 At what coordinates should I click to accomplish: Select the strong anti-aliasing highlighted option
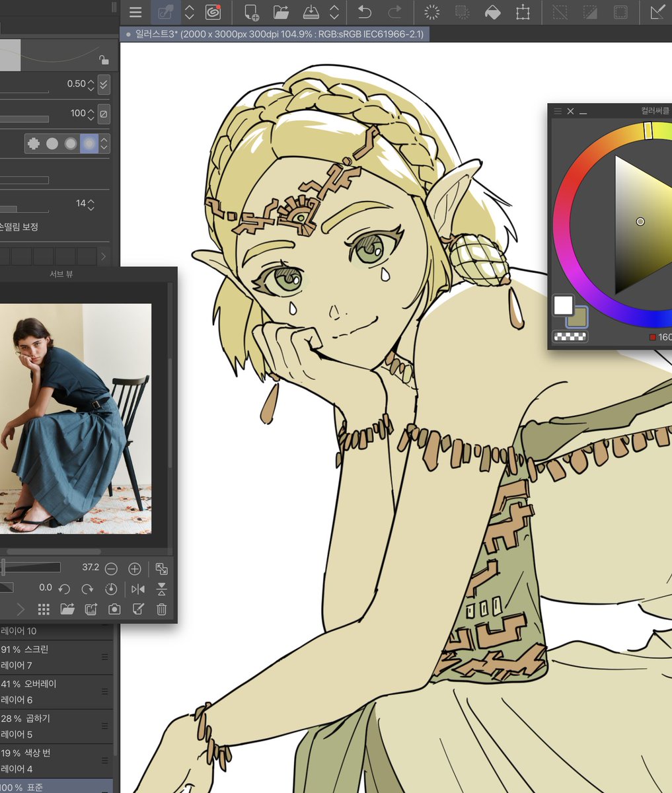(x=89, y=143)
